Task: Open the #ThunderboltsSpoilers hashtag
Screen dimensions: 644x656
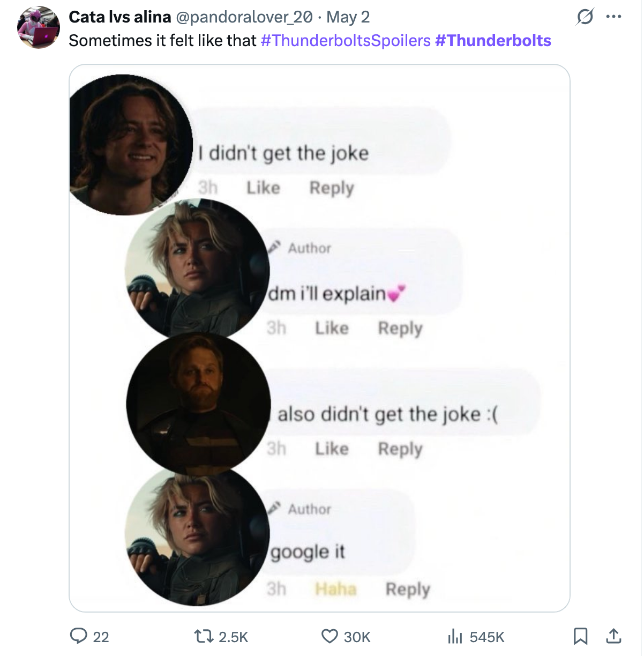Action: coord(345,40)
